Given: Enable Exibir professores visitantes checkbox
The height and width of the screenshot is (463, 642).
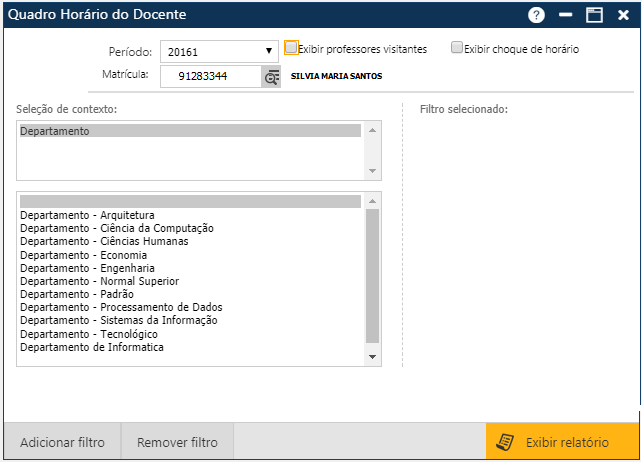Looking at the screenshot, I should (291, 47).
